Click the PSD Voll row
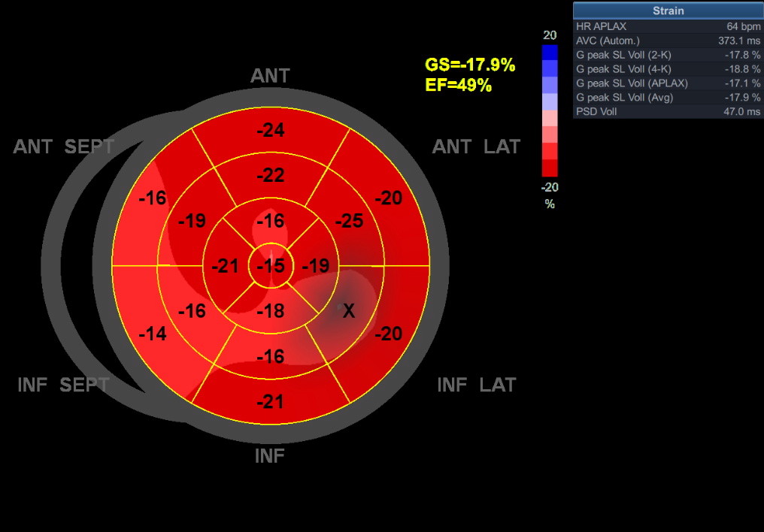The image size is (764, 532). [668, 111]
